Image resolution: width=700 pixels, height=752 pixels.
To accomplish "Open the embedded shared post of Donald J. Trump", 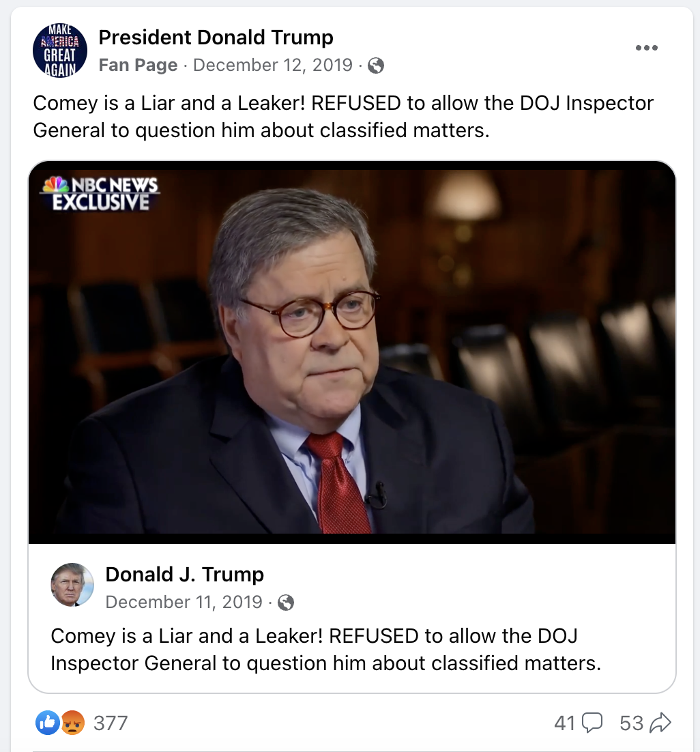I will pos(350,648).
